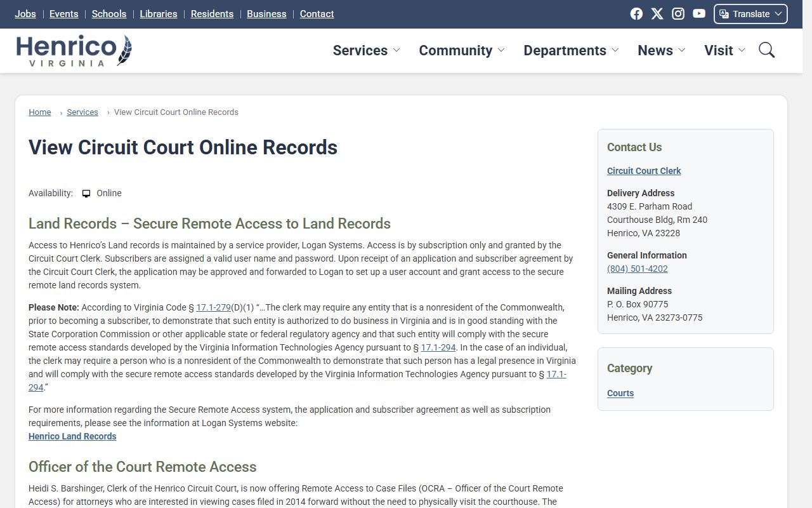Open the Circuit Court Clerk link
The height and width of the screenshot is (508, 812).
point(644,171)
